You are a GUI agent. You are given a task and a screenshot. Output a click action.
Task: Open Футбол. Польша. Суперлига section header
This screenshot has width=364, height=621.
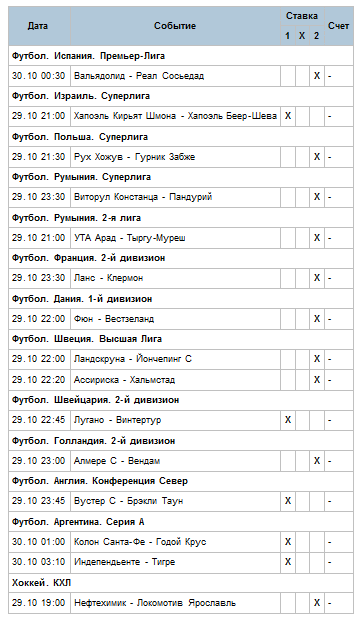80,137
